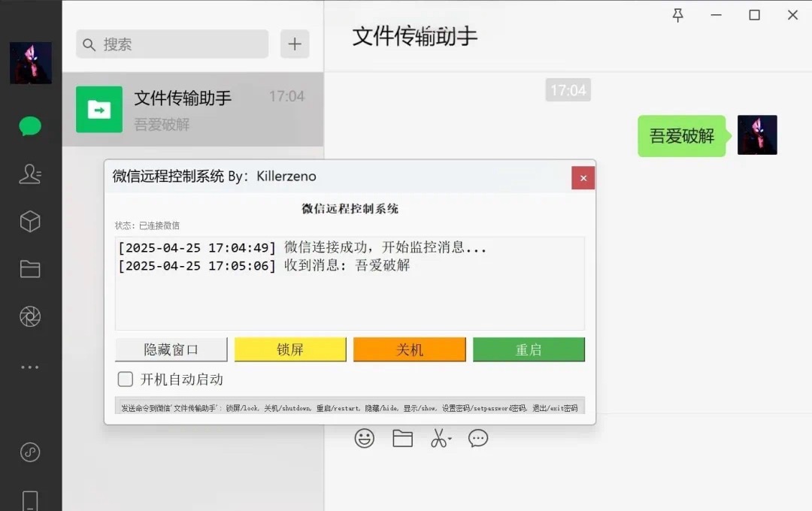This screenshot has width=812, height=511.
Task: Open chat history speech bubble icon
Action: (478, 439)
